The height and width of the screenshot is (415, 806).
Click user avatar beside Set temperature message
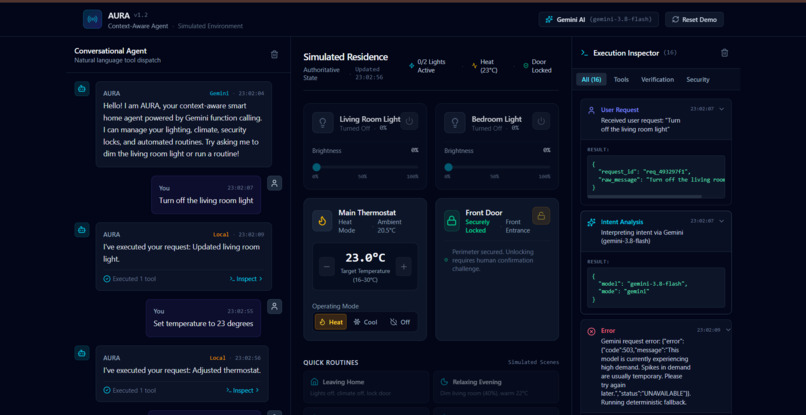pos(274,306)
